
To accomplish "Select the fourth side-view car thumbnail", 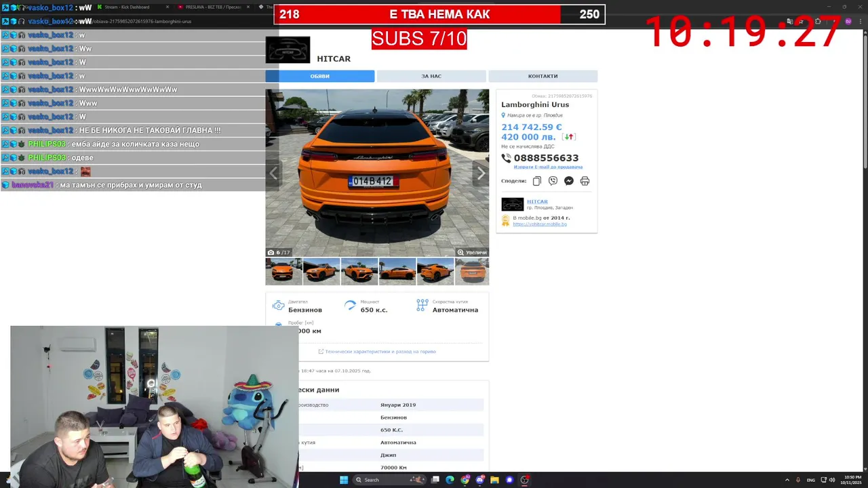I will click(397, 272).
